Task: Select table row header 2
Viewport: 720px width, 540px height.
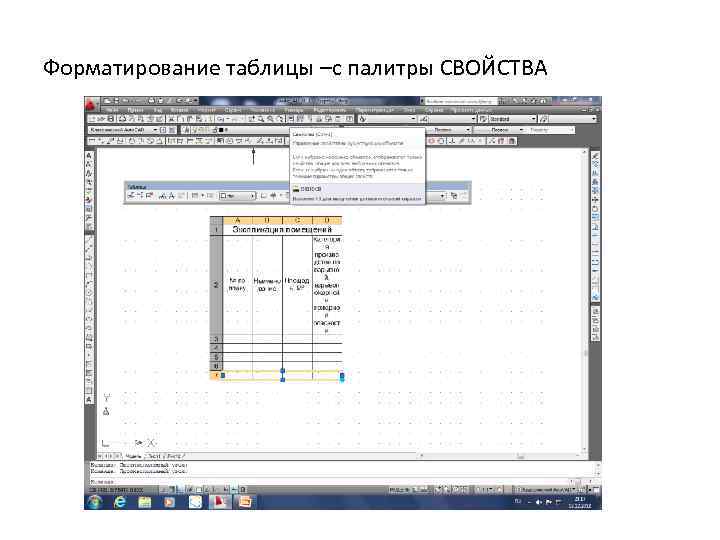Action: click(216, 285)
